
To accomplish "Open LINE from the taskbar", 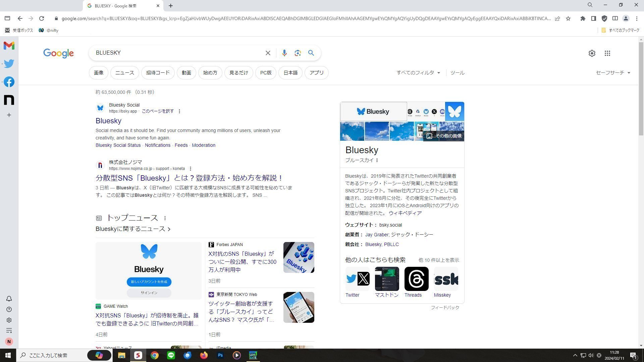I will coord(171,355).
